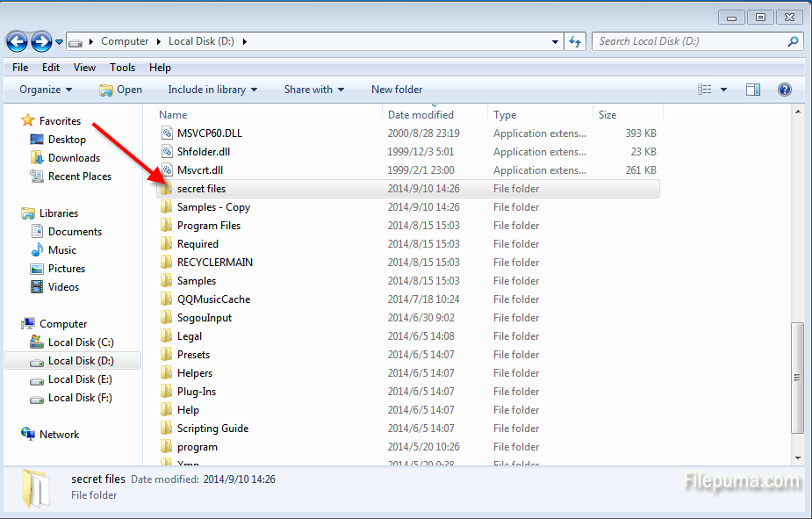Open the Include in library dropdown
812x519 pixels.
point(212,90)
